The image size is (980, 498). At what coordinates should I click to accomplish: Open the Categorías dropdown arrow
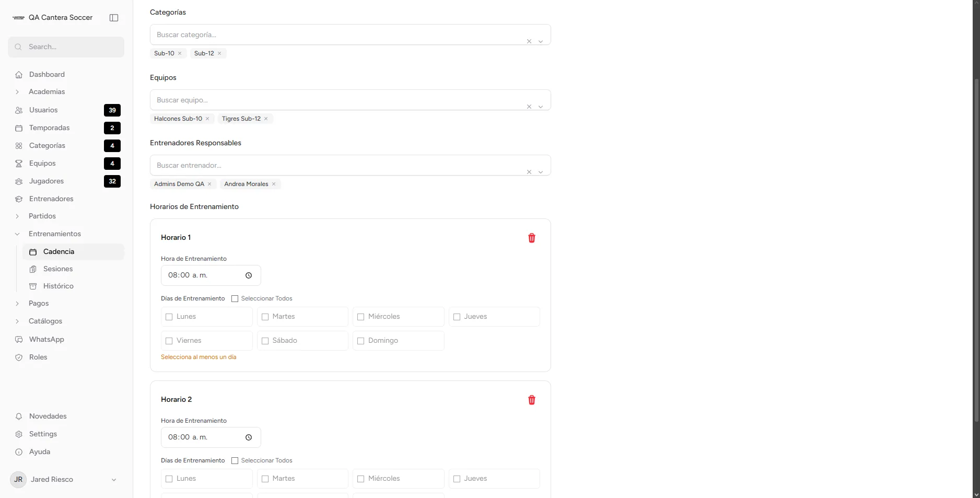point(541,41)
